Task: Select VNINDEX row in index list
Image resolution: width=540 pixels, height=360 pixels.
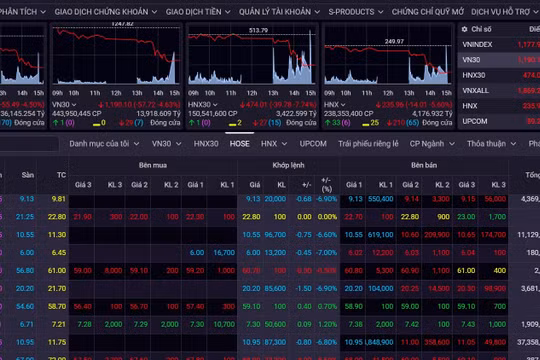Action: point(499,44)
